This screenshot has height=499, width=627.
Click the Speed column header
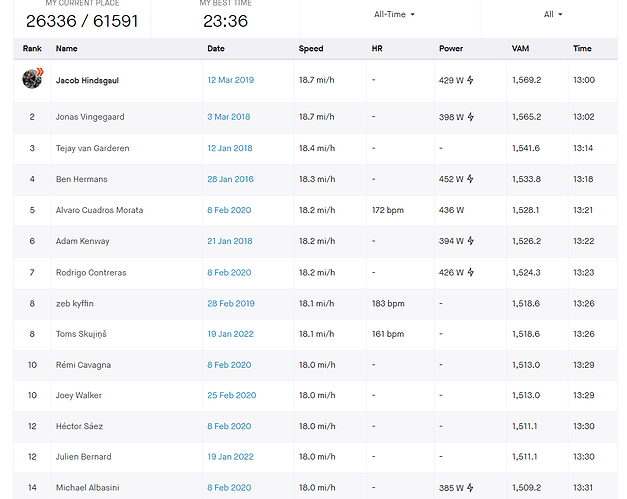pyautogui.click(x=311, y=48)
